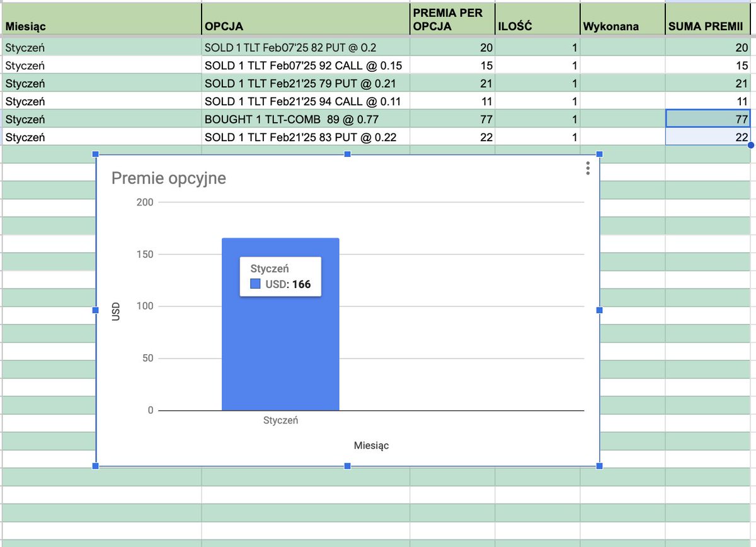Click the blue Styczeń bar in the chart
This screenshot has width=756, height=547.
280,324
